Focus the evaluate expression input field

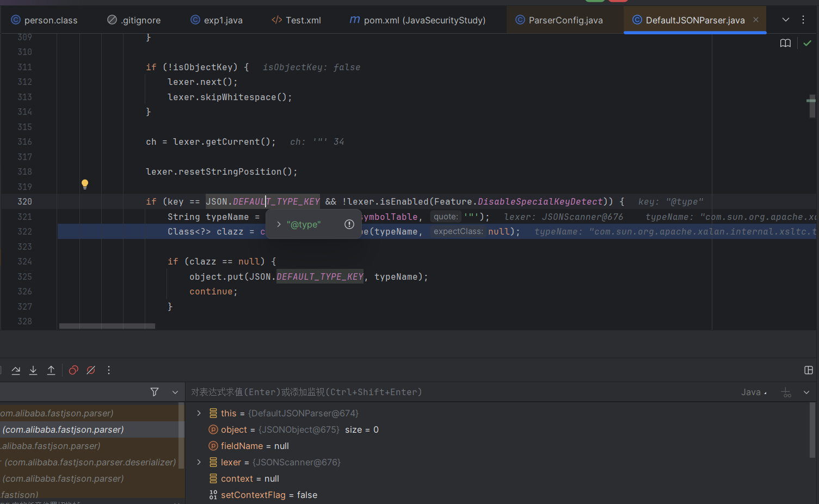[463, 392]
